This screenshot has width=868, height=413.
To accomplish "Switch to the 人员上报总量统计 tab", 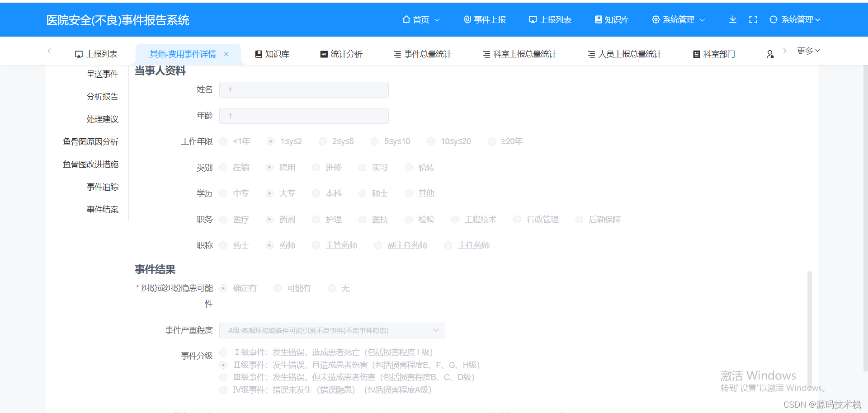I will pyautogui.click(x=625, y=54).
